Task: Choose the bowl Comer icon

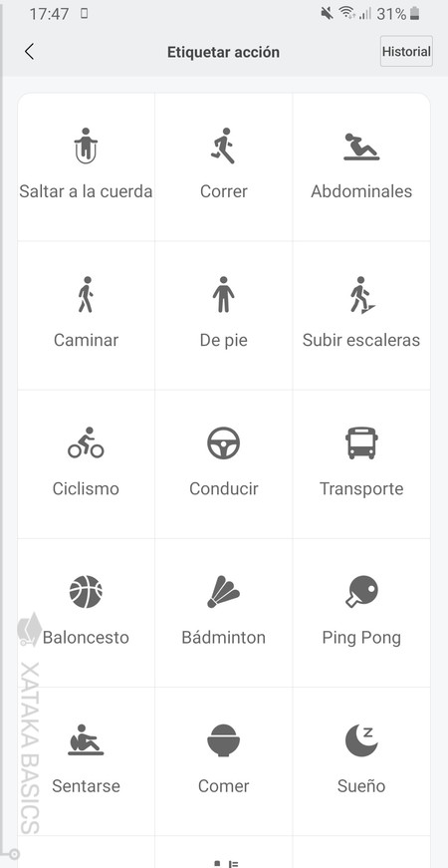Action: (223, 740)
